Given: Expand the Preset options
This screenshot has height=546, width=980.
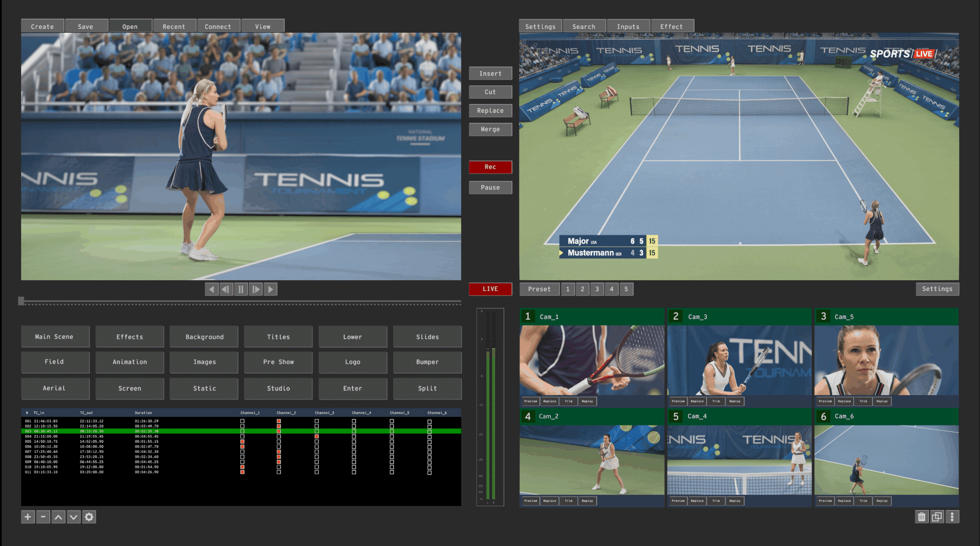Looking at the screenshot, I should pyautogui.click(x=540, y=289).
